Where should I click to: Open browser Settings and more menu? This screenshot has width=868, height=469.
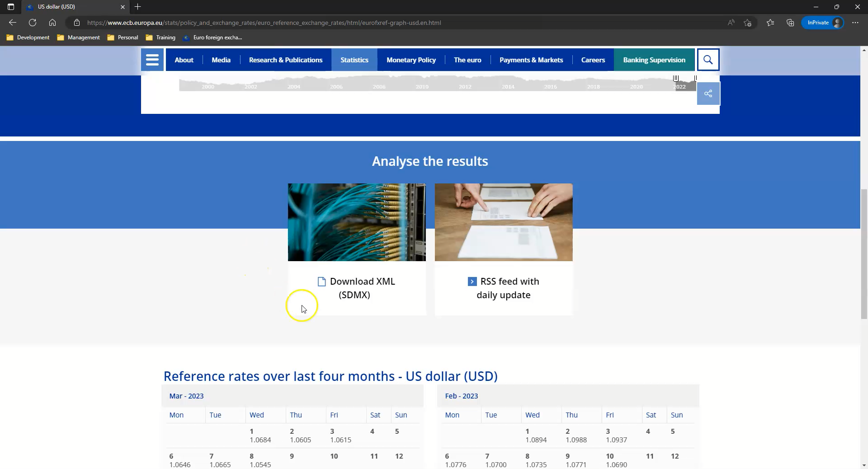tap(855, 23)
